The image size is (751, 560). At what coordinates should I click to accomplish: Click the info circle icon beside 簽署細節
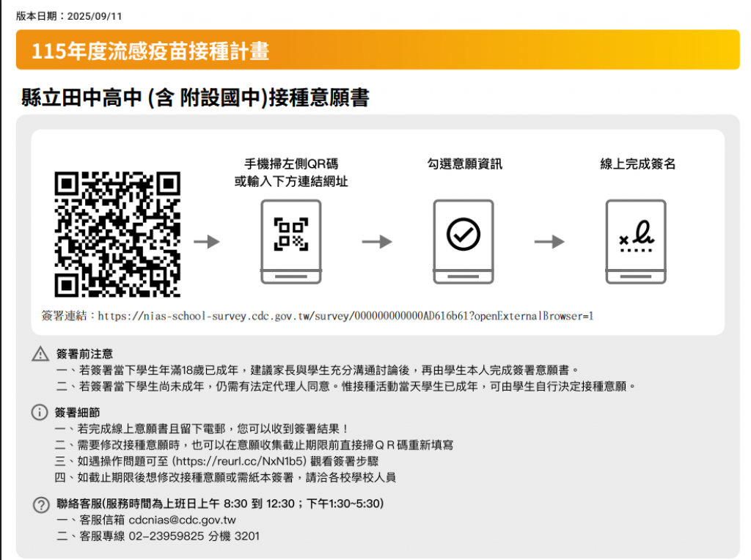[40, 412]
